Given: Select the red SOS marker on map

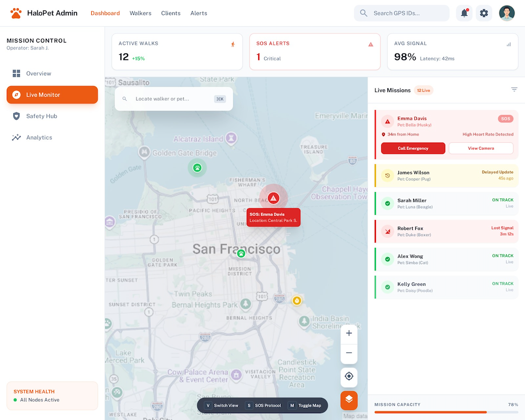Looking at the screenshot, I should (273, 197).
